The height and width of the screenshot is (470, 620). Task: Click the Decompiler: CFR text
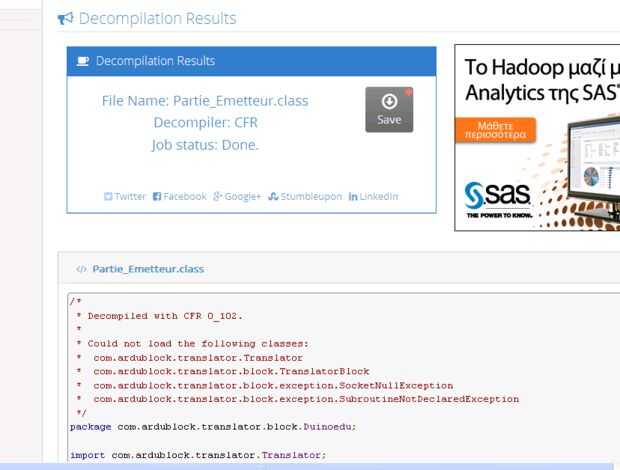206,123
